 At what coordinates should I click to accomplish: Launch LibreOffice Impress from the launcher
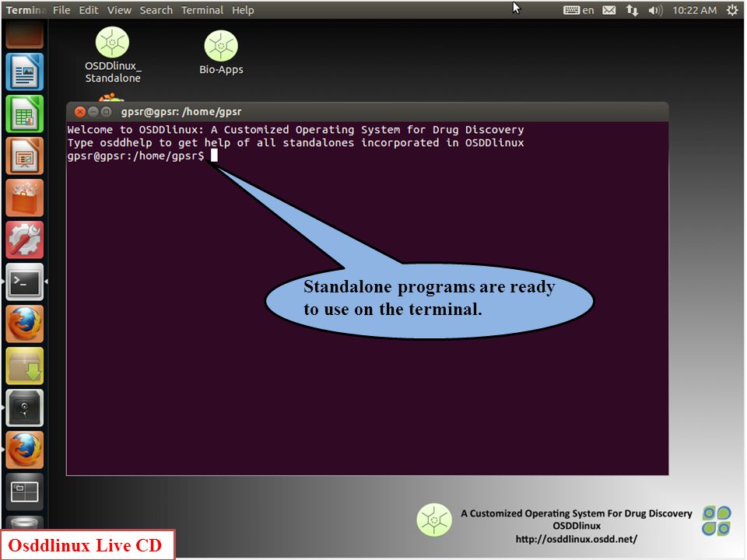(x=25, y=156)
